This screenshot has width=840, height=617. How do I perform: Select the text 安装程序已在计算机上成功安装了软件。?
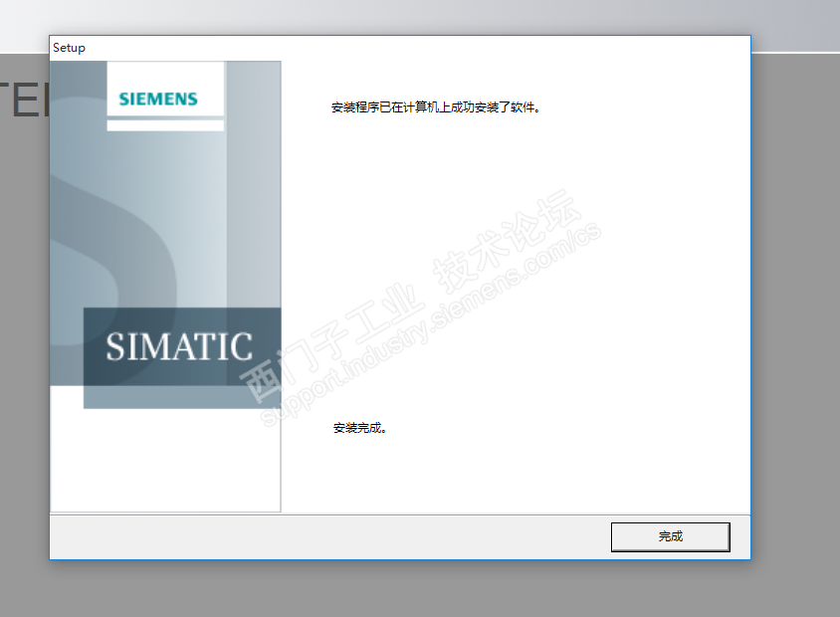[436, 107]
